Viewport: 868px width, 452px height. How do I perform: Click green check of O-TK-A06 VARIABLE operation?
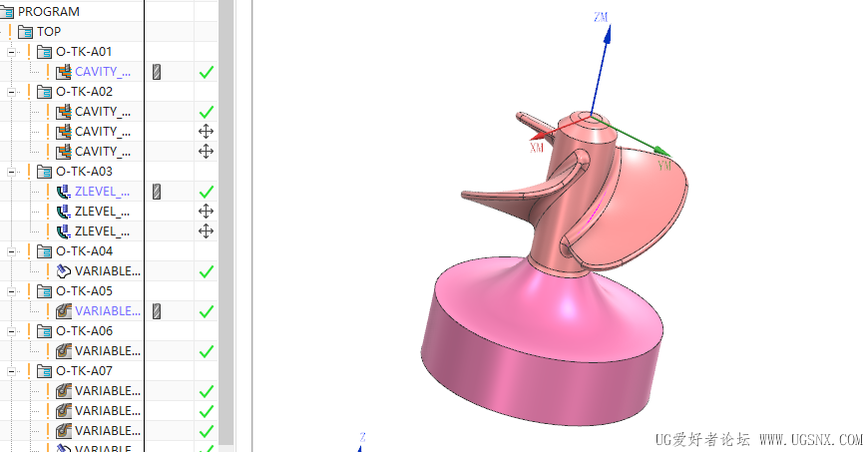coord(207,351)
